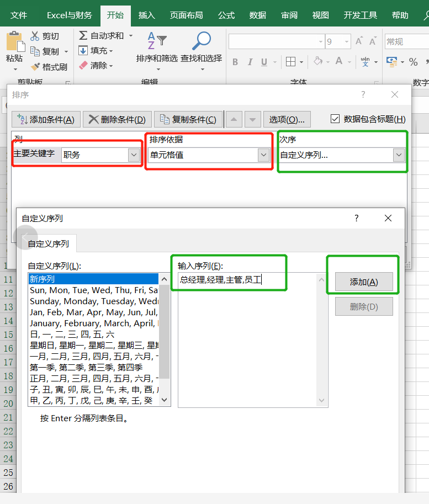Click the 自定义序列 dialog tab
The height and width of the screenshot is (504, 429).
[x=49, y=243]
